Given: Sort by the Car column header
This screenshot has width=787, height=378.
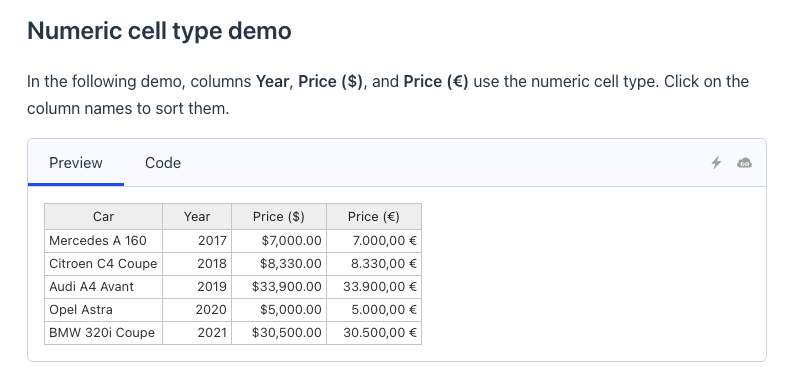Looking at the screenshot, I should tap(103, 217).
